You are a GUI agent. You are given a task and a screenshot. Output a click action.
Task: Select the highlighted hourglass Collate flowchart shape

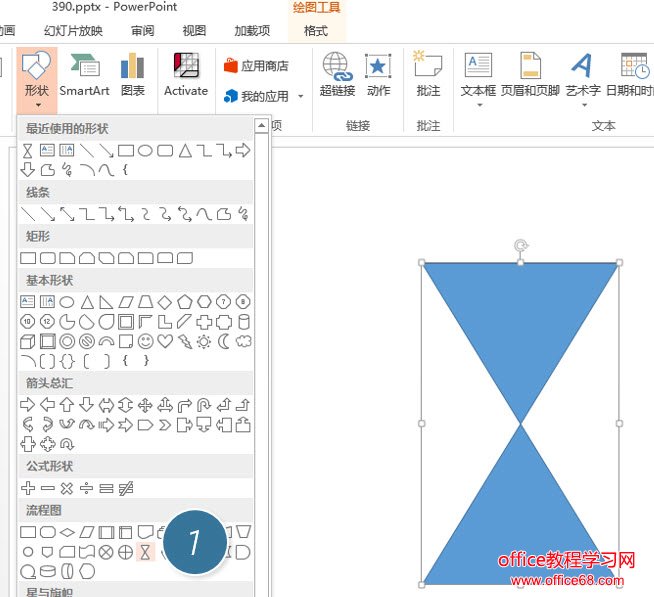tap(145, 552)
